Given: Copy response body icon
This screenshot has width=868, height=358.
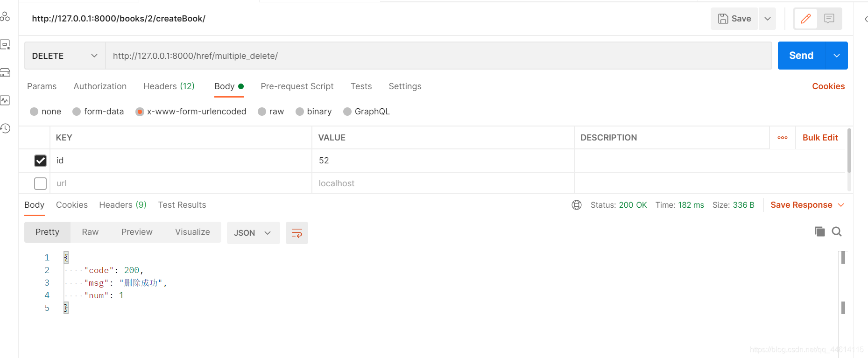Looking at the screenshot, I should 819,232.
